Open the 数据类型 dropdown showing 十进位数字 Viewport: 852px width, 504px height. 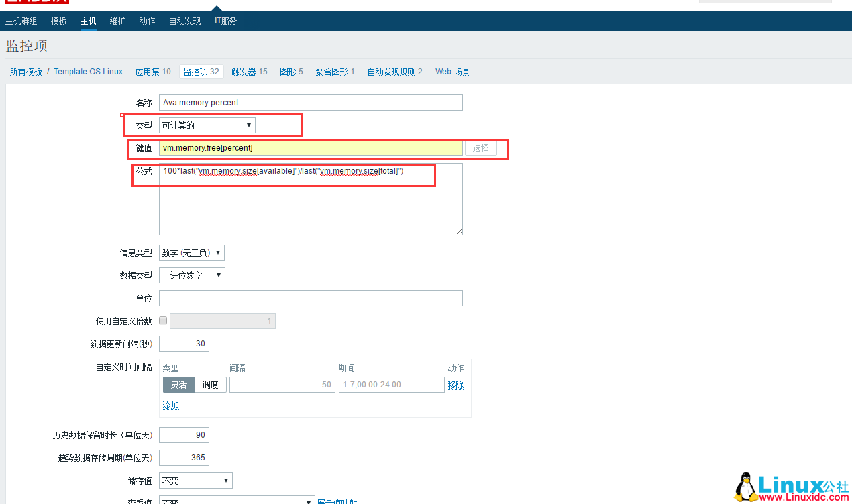(x=192, y=275)
